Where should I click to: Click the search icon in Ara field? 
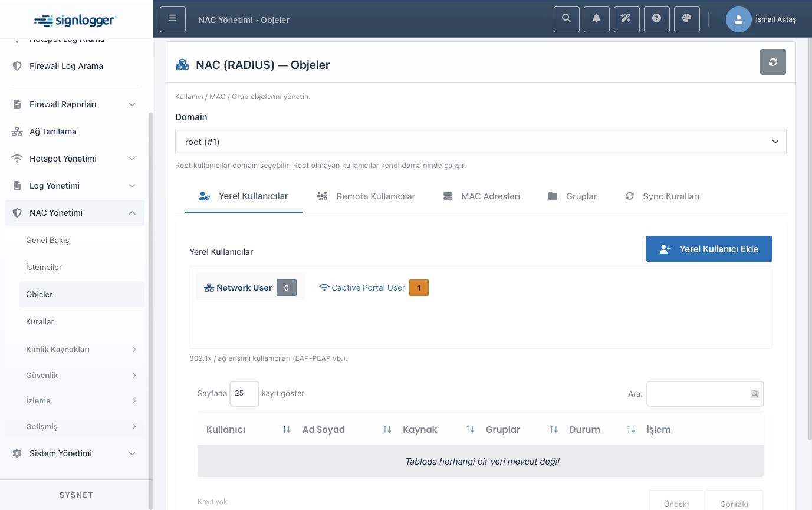754,394
